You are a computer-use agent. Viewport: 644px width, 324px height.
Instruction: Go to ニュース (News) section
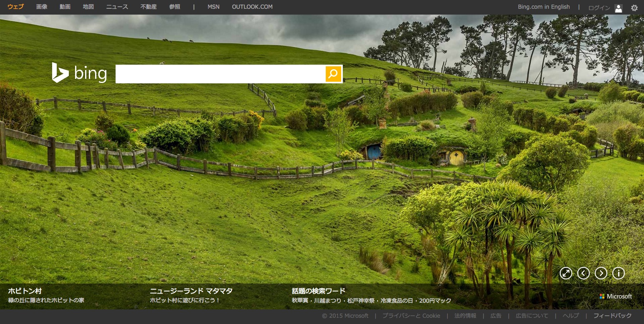117,7
